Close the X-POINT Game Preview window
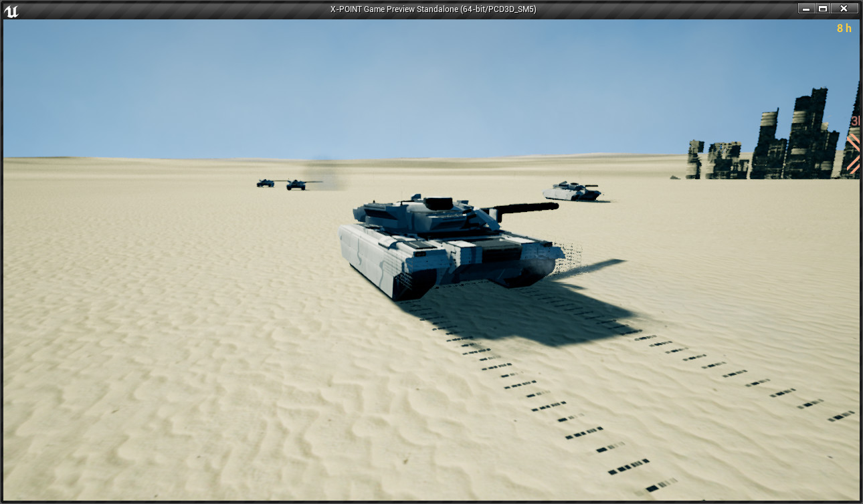Image resolution: width=863 pixels, height=504 pixels. 844,9
